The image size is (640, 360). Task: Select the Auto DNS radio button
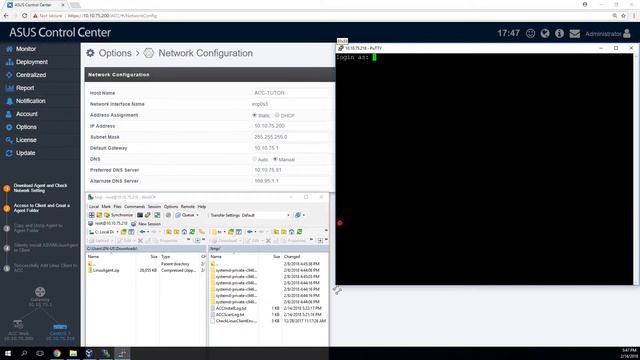[x=254, y=159]
